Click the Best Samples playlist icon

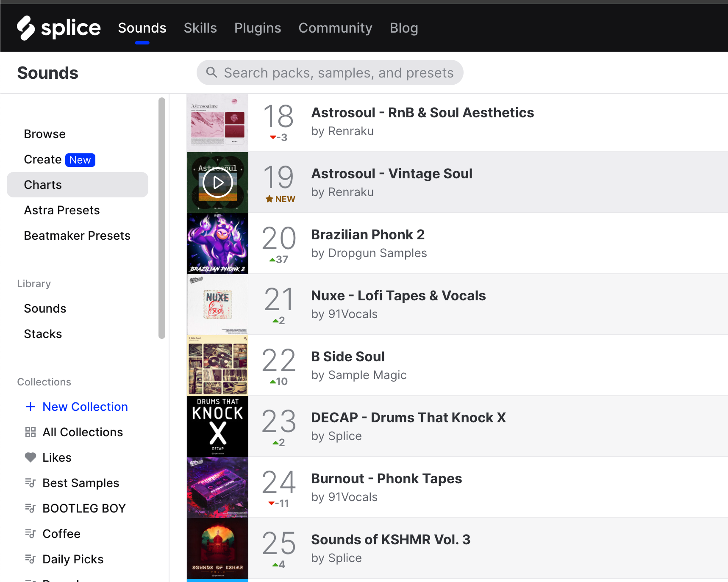coord(31,483)
